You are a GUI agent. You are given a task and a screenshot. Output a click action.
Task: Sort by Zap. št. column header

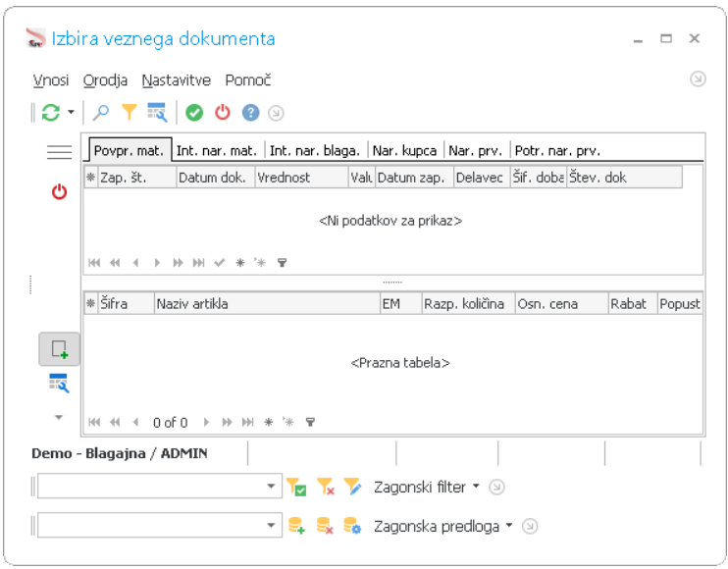pyautogui.click(x=137, y=178)
